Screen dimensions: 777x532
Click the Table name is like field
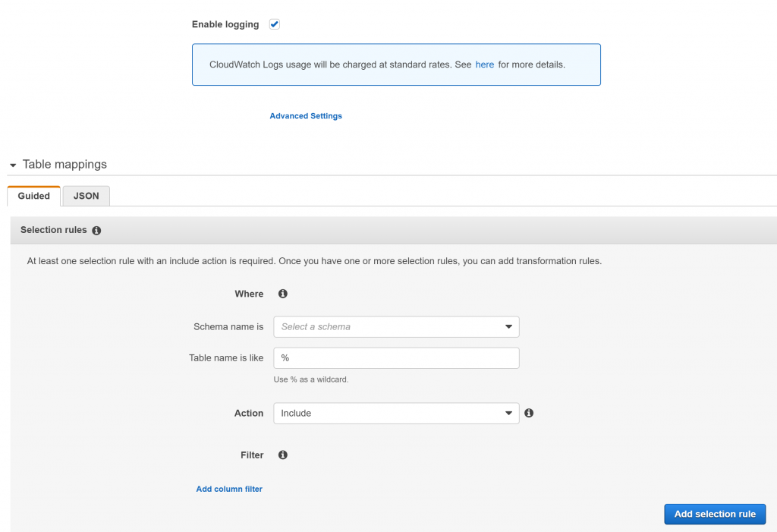[x=396, y=358]
